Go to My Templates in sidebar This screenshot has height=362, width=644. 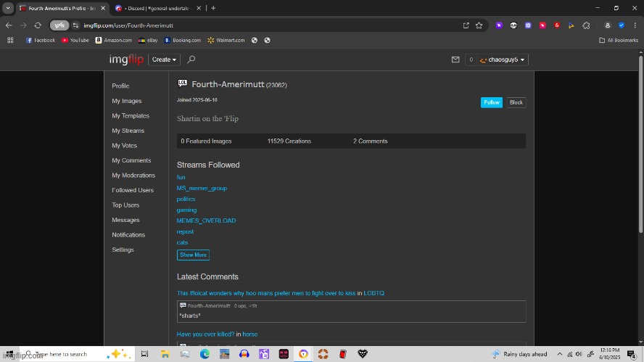pyautogui.click(x=131, y=116)
